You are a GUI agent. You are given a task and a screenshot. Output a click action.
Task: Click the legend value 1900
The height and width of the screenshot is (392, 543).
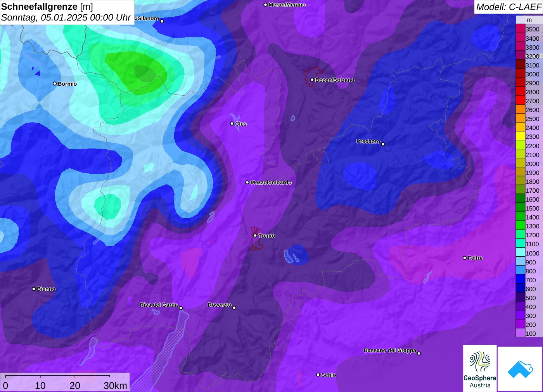coord(533,173)
